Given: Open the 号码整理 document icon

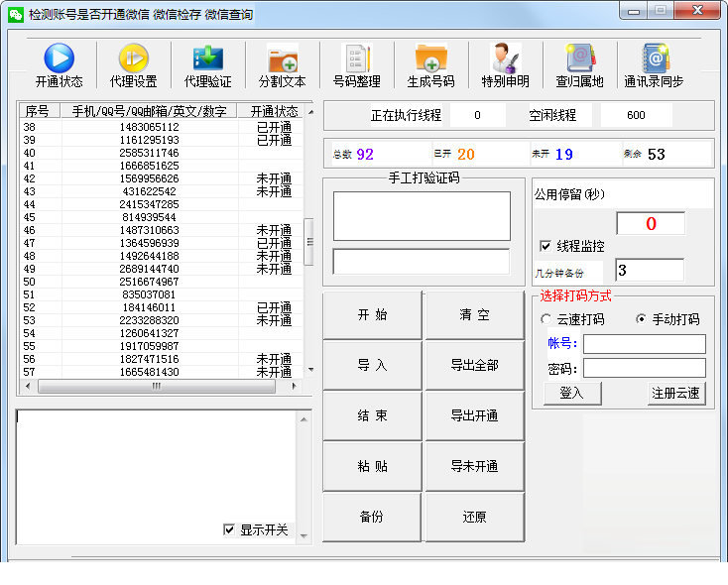Looking at the screenshot, I should 357,58.
